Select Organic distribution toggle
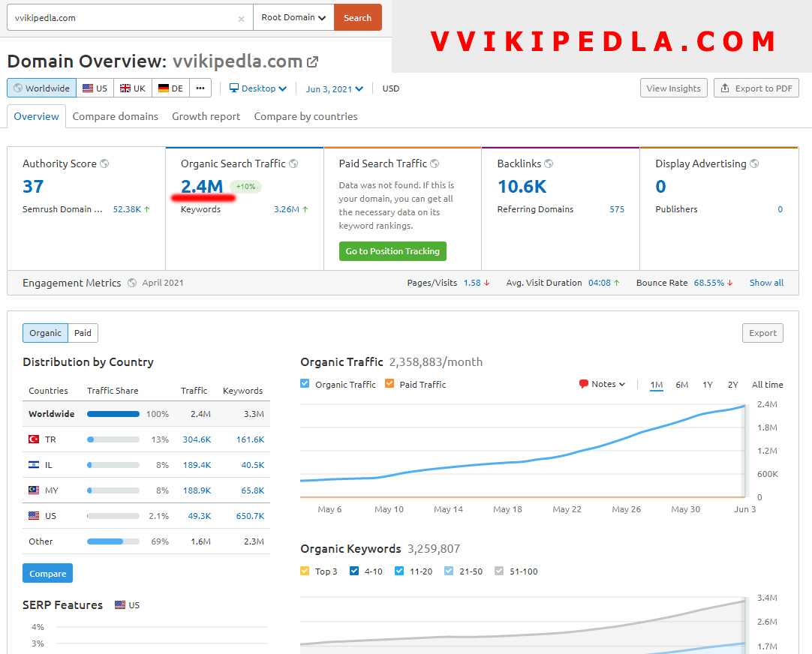This screenshot has height=654, width=812. pyautogui.click(x=46, y=333)
